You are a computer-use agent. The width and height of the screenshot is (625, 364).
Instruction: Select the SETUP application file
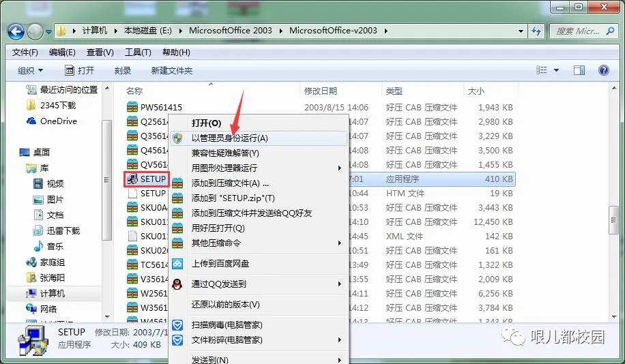[x=147, y=179]
